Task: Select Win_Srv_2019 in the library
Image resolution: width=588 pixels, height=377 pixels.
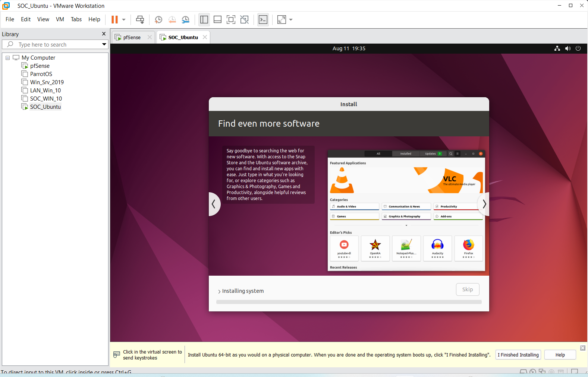Action: point(47,82)
